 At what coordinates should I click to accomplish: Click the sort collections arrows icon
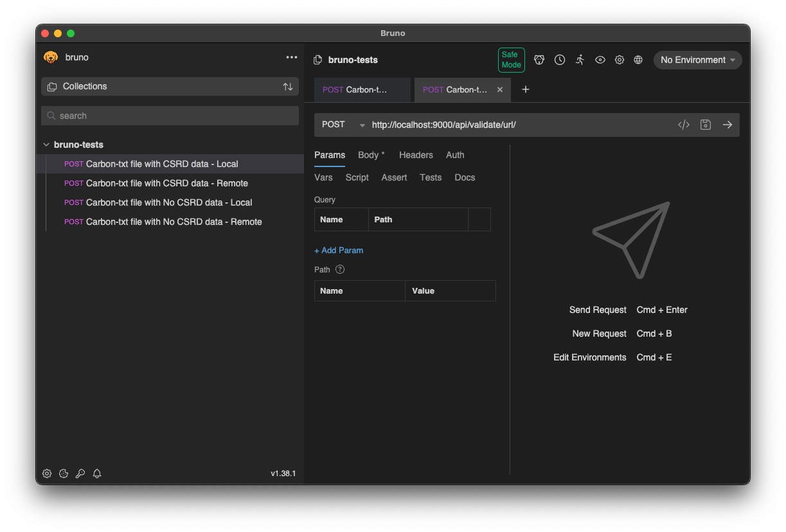pyautogui.click(x=288, y=87)
